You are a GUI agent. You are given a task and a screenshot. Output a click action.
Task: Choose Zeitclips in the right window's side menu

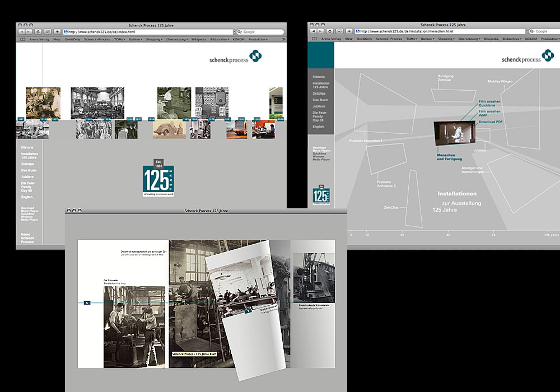(x=319, y=94)
